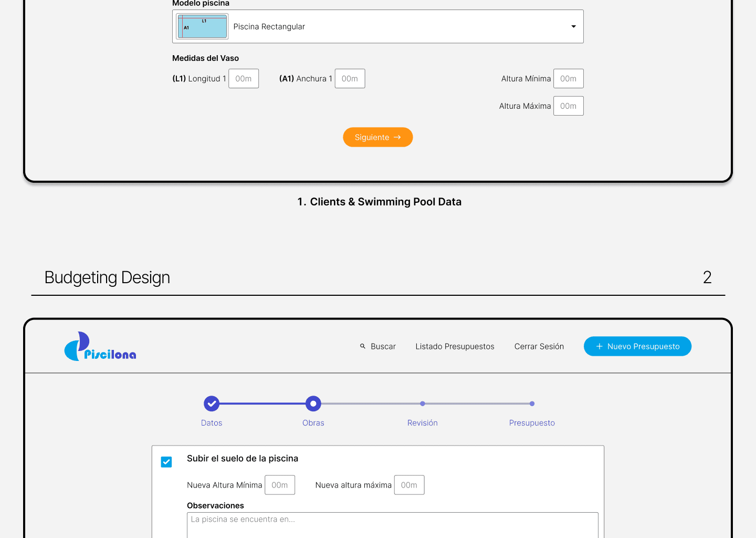Viewport: 756px width, 538px height.
Task: Click the rectangular pool thumbnail in the selector
Action: pos(202,26)
